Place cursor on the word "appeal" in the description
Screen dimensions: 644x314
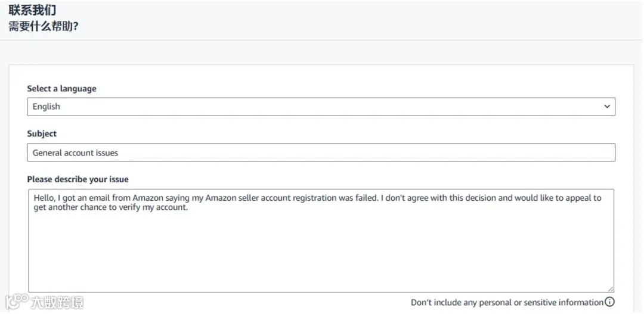(x=575, y=198)
